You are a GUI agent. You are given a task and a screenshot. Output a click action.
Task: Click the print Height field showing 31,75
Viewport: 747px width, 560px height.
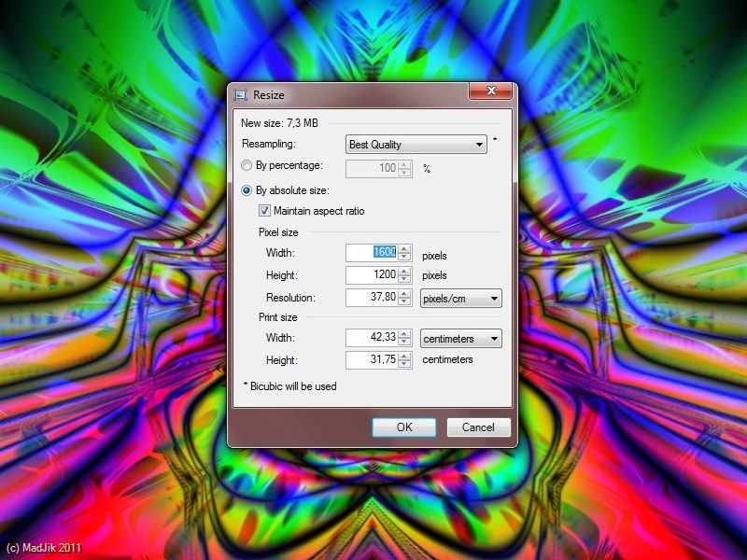point(372,359)
